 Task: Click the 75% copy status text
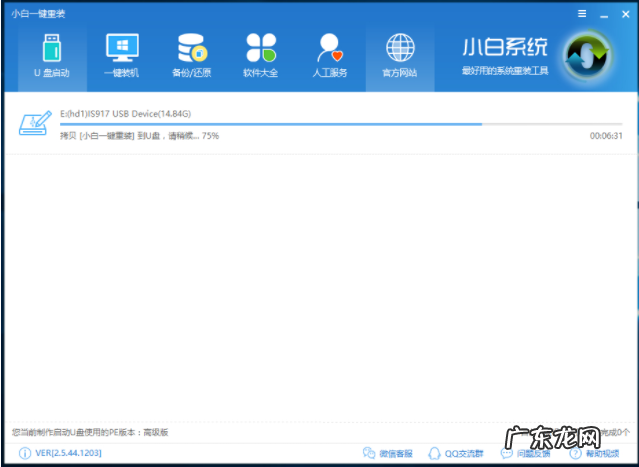[139, 136]
